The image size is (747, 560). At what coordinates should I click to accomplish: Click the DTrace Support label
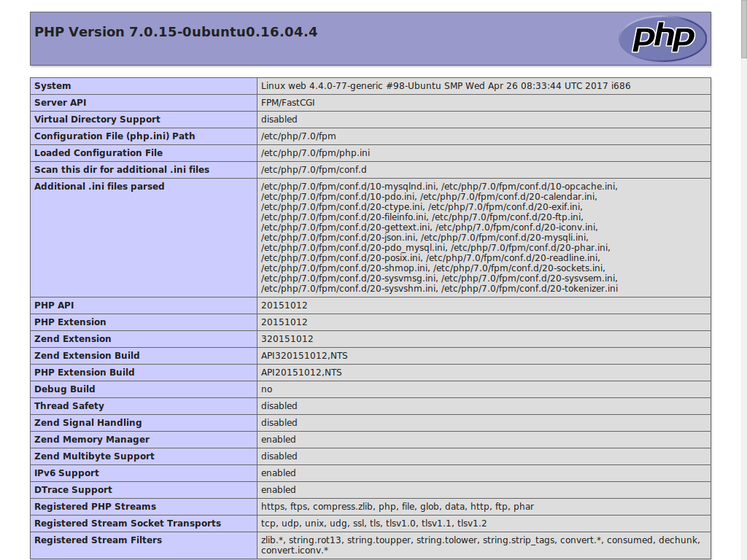click(73, 489)
